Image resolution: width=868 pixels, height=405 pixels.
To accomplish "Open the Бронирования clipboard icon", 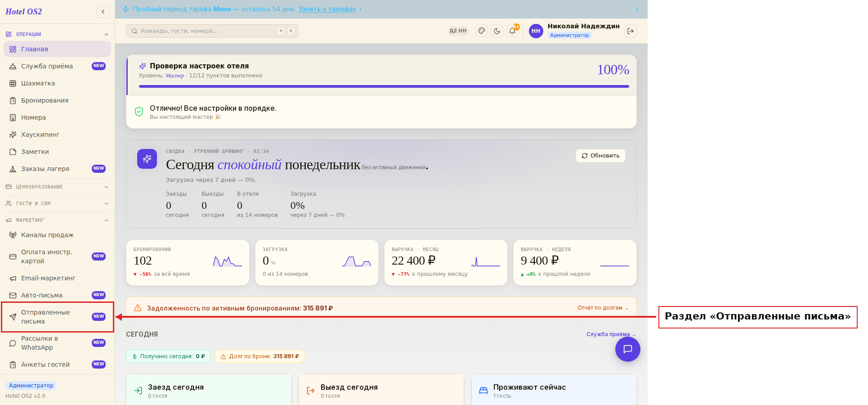I will coord(13,100).
